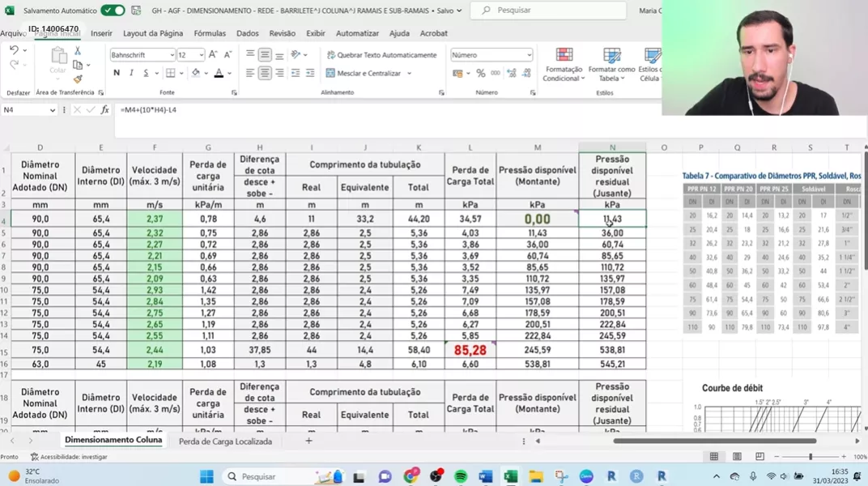The width and height of the screenshot is (868, 486).
Task: Open Spotify from the Windows taskbar
Action: click(461, 476)
